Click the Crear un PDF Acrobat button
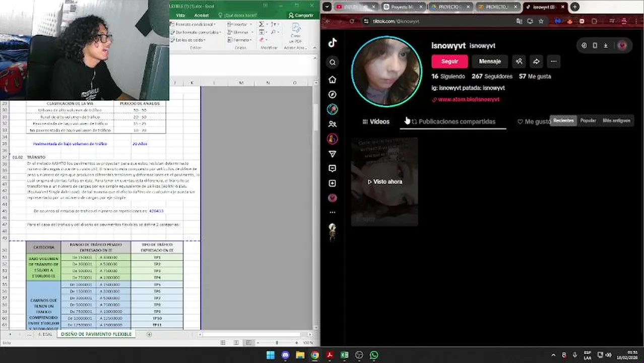This screenshot has width=644, height=363. (x=295, y=33)
